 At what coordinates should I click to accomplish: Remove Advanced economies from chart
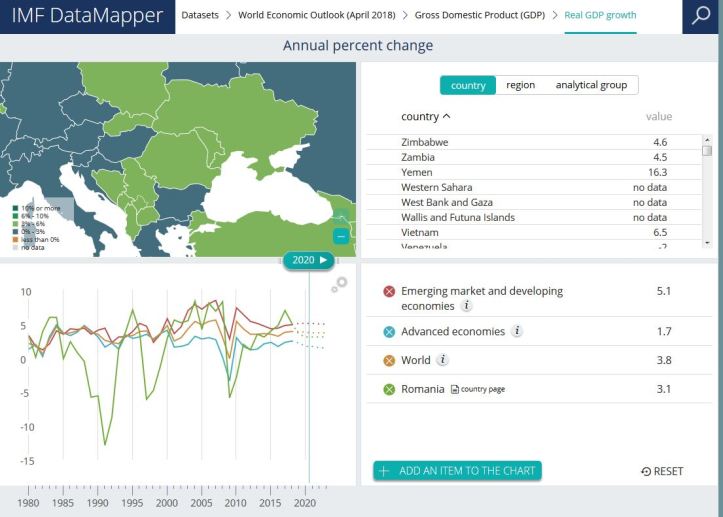389,332
